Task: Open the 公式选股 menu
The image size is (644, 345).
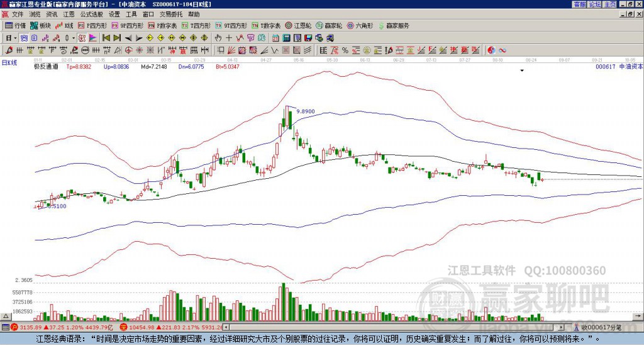Action: (92, 14)
